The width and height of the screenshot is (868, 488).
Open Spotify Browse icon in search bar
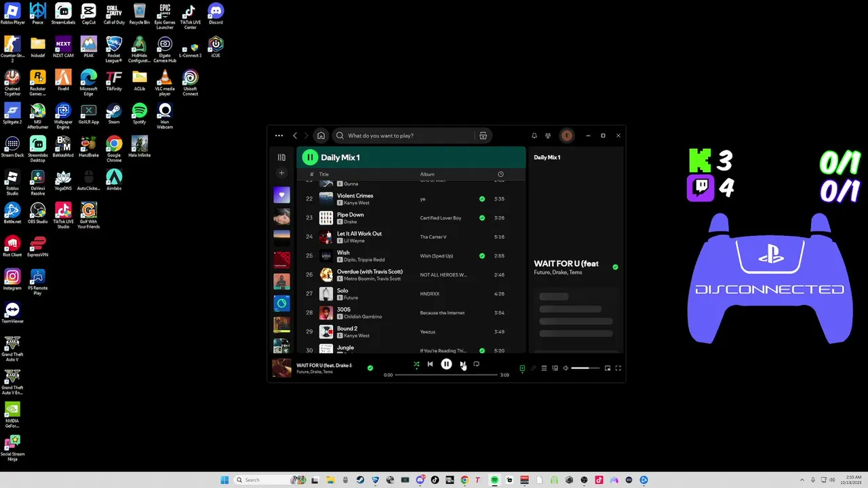point(483,136)
